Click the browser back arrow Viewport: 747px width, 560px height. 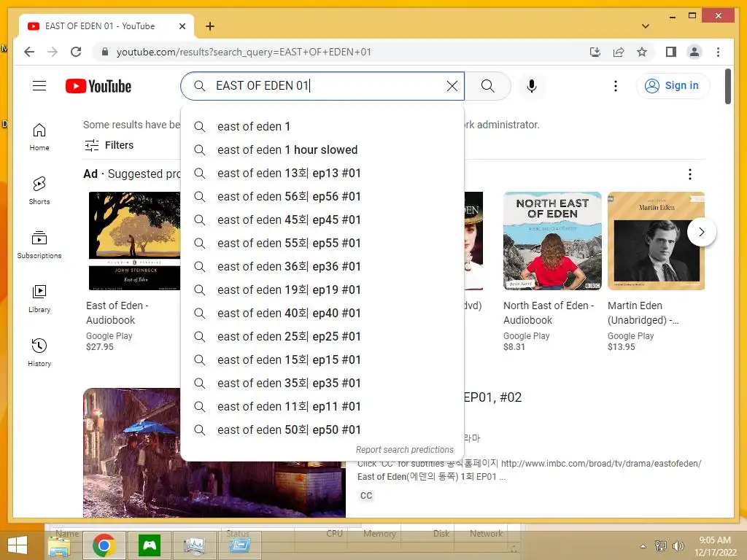(29, 52)
